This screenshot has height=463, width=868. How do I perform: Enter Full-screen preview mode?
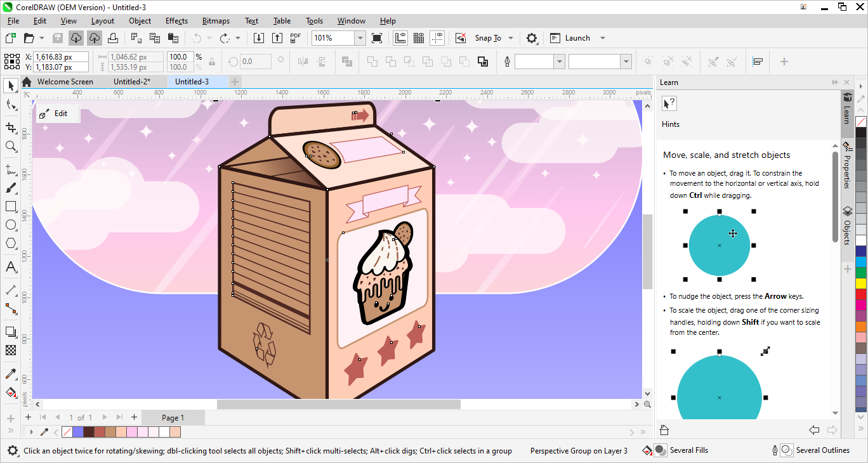(x=377, y=38)
